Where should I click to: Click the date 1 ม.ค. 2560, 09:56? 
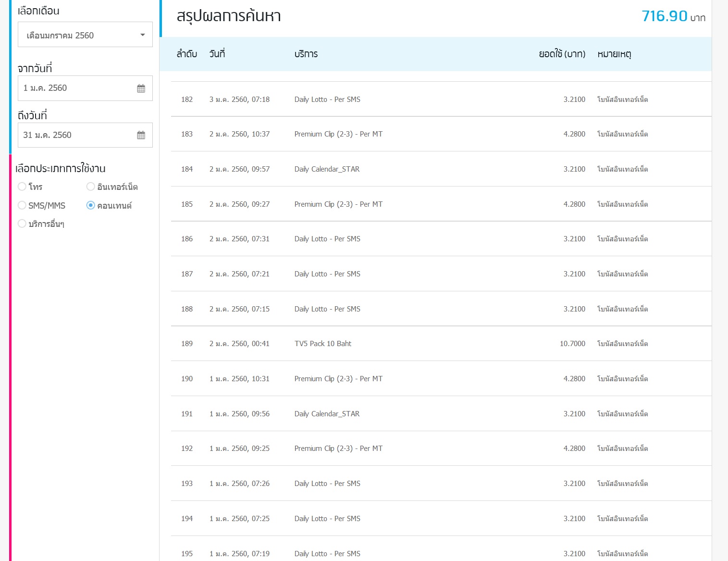tap(240, 414)
